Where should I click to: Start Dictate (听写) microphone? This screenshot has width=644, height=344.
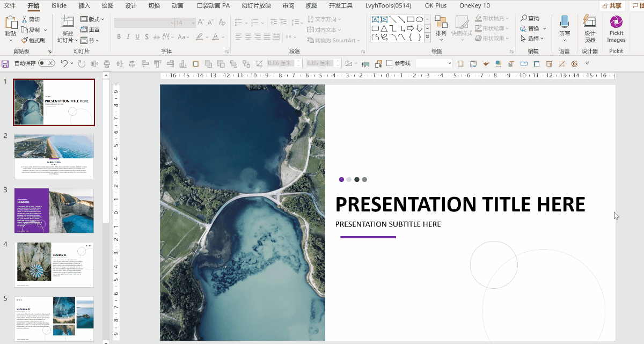click(x=565, y=21)
